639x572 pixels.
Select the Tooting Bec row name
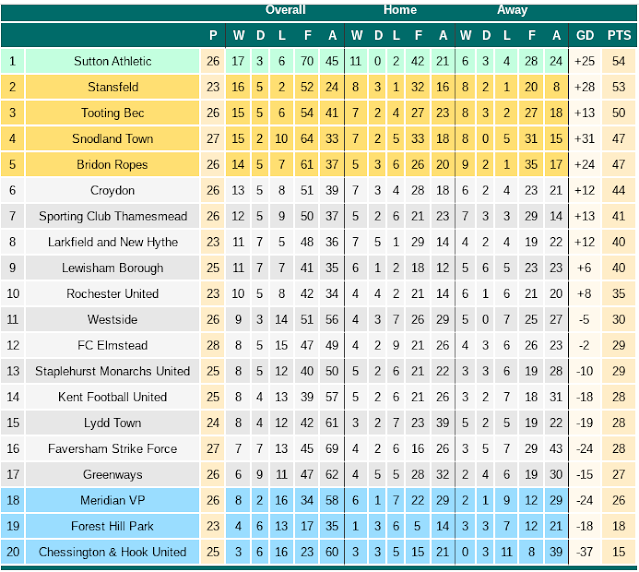coord(112,112)
